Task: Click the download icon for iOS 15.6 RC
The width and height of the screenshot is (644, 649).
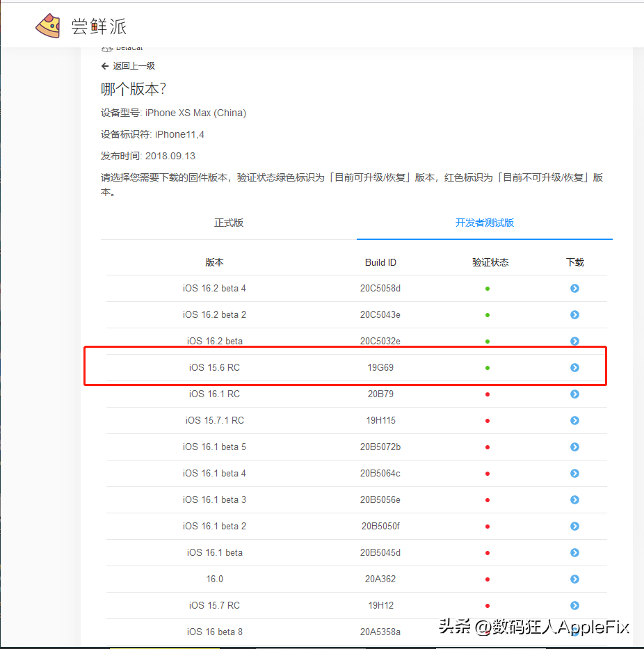Action: 574,367
